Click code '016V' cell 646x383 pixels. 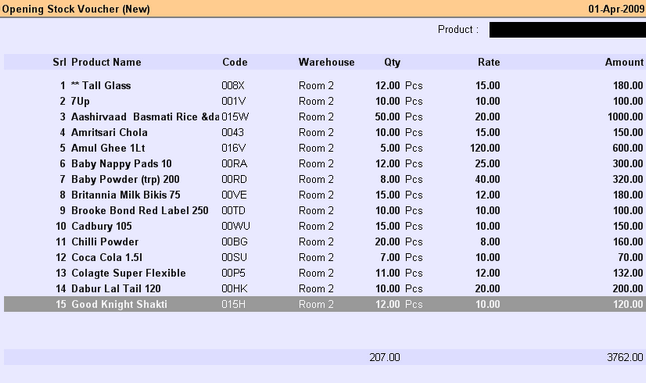[x=233, y=148]
